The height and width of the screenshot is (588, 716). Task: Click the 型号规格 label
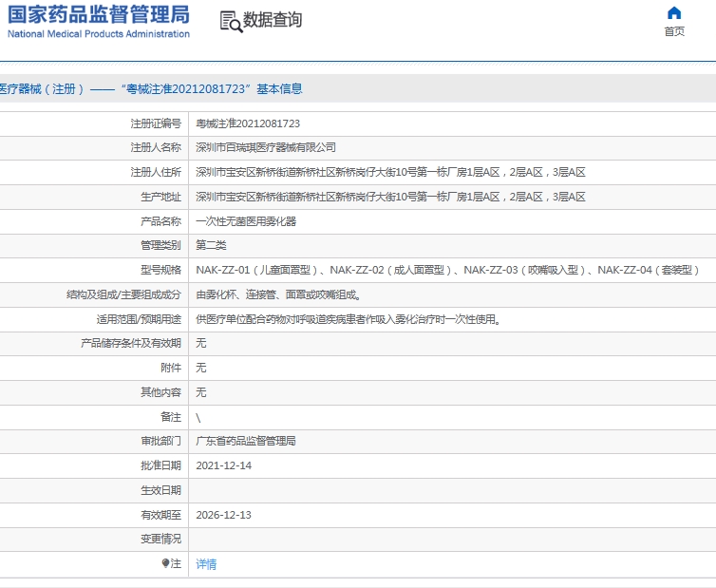(160, 270)
